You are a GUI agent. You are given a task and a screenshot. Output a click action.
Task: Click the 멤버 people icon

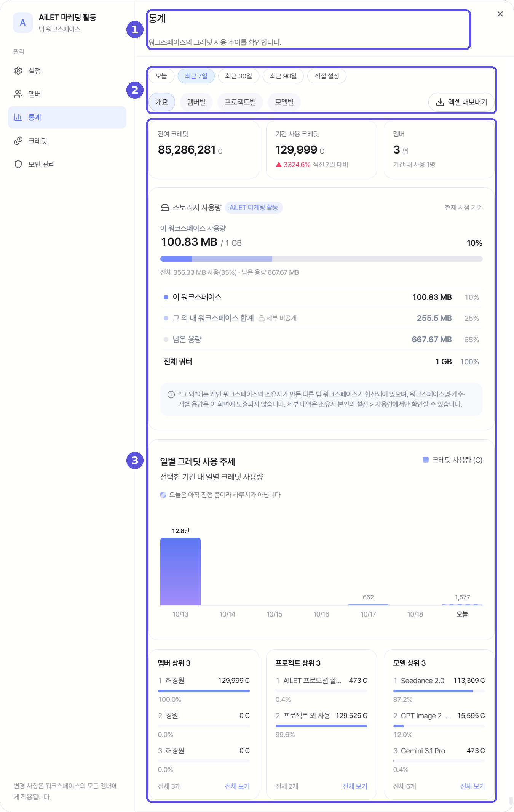(x=18, y=94)
